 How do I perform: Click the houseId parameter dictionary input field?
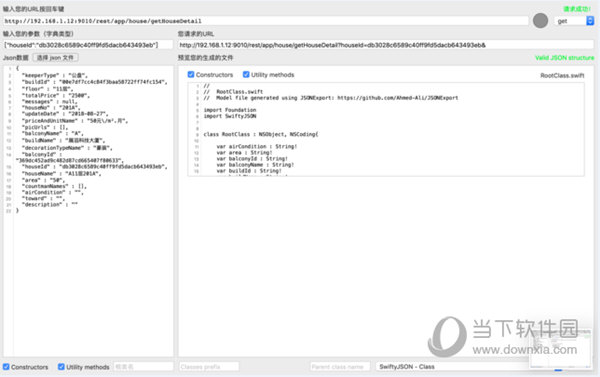(88, 45)
